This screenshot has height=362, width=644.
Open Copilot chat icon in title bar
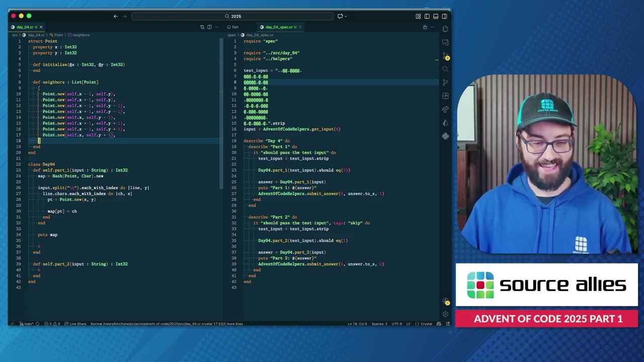pyautogui.click(x=340, y=16)
